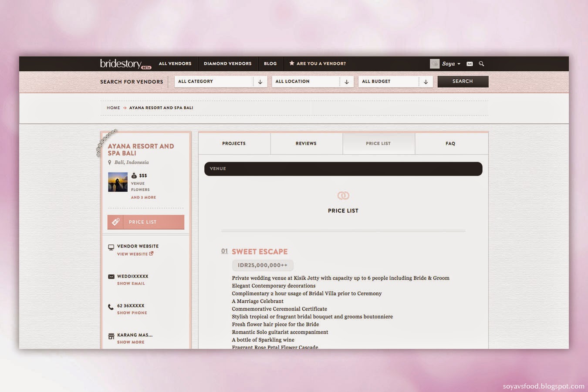This screenshot has height=392, width=588.
Task: Click the Flowers category label
Action: 140,190
